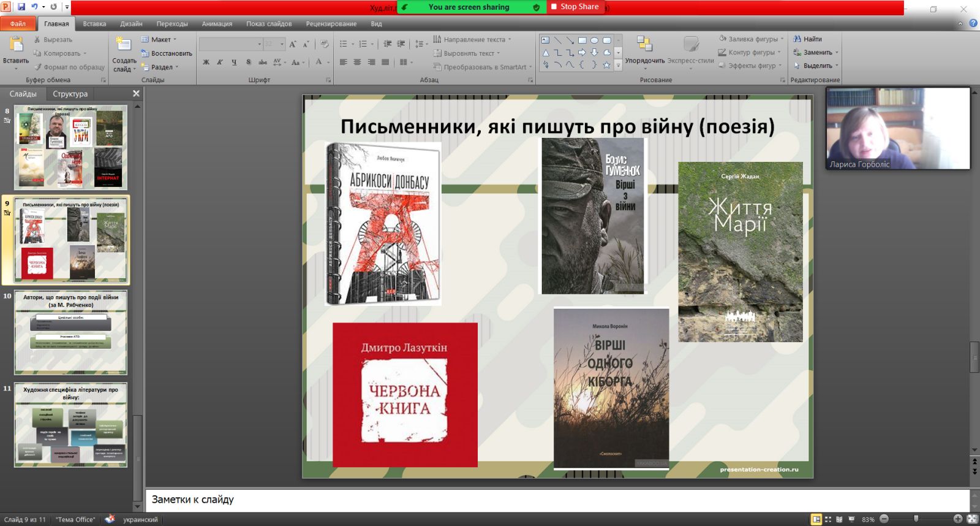Toggle bold (Ж) formatting
The width and height of the screenshot is (980, 526).
click(x=206, y=63)
